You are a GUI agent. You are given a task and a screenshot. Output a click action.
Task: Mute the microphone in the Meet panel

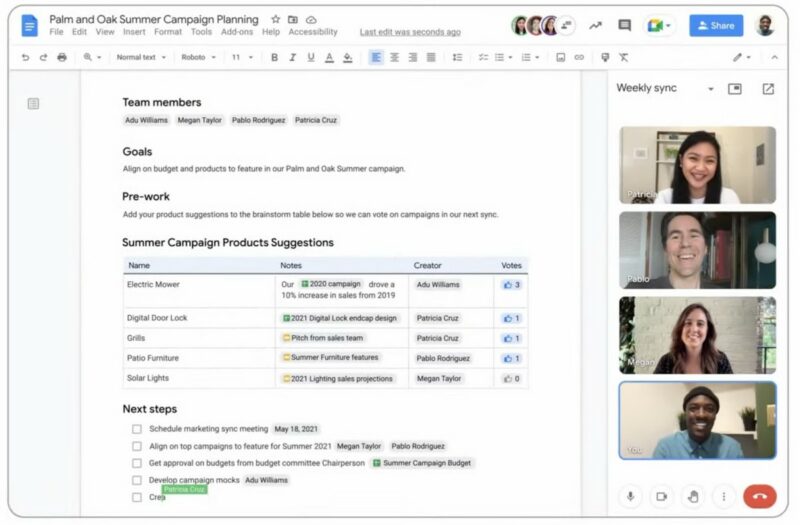click(x=631, y=495)
